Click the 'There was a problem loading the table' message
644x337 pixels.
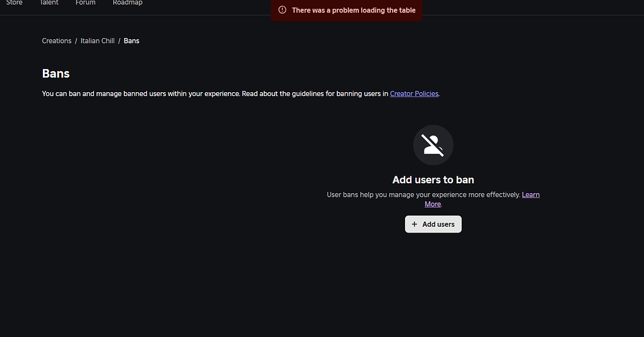tap(353, 10)
